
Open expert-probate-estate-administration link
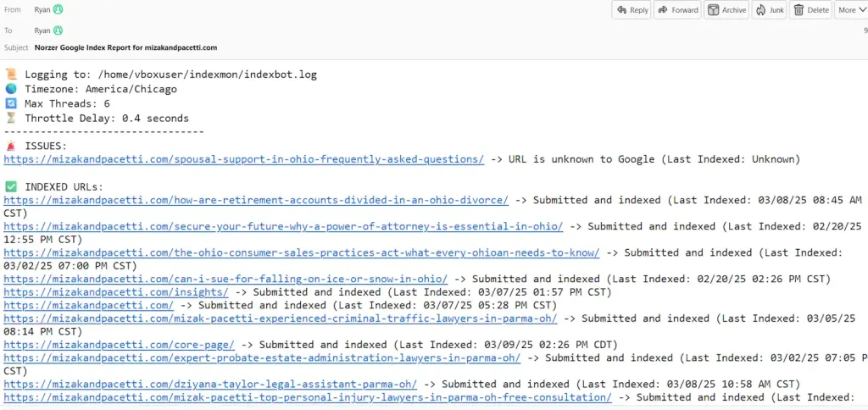(262, 357)
